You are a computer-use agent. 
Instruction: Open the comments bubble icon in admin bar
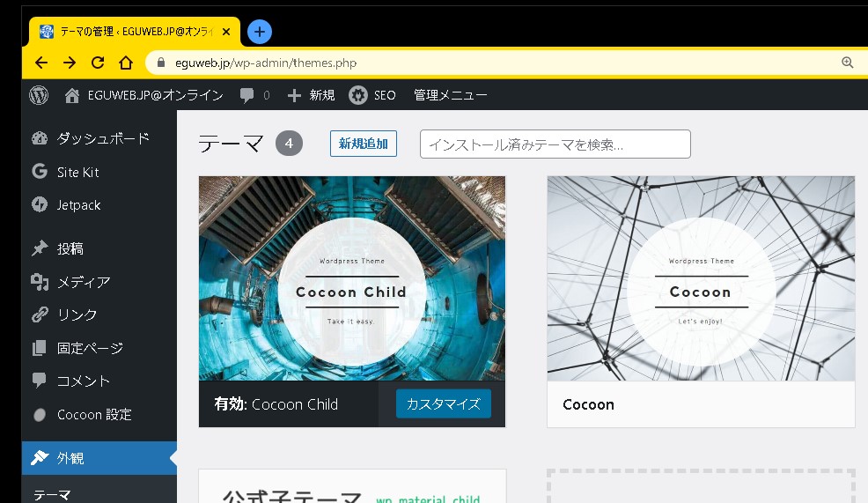coord(248,95)
